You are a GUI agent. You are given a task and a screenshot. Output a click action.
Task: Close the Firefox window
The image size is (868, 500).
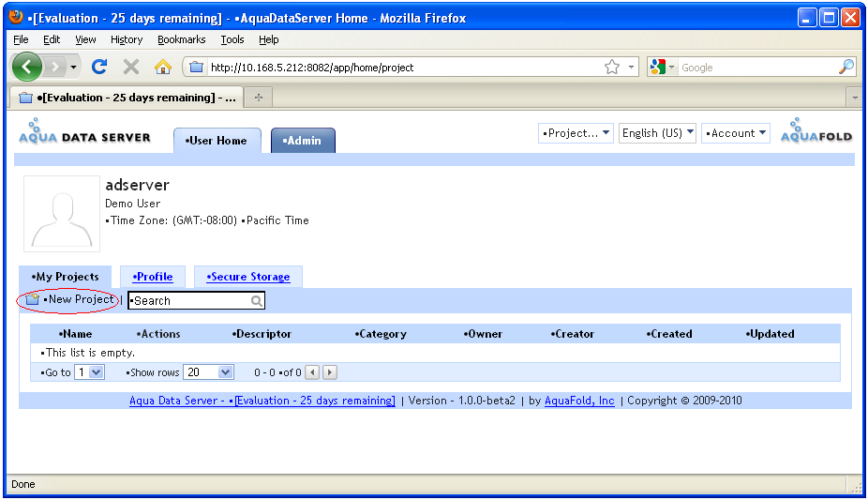(x=850, y=18)
